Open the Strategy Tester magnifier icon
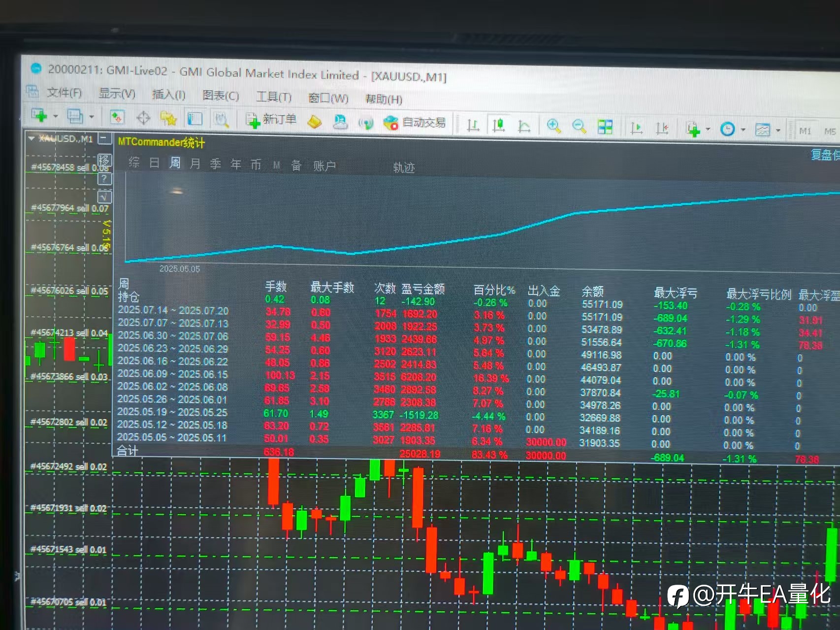 tap(221, 119)
